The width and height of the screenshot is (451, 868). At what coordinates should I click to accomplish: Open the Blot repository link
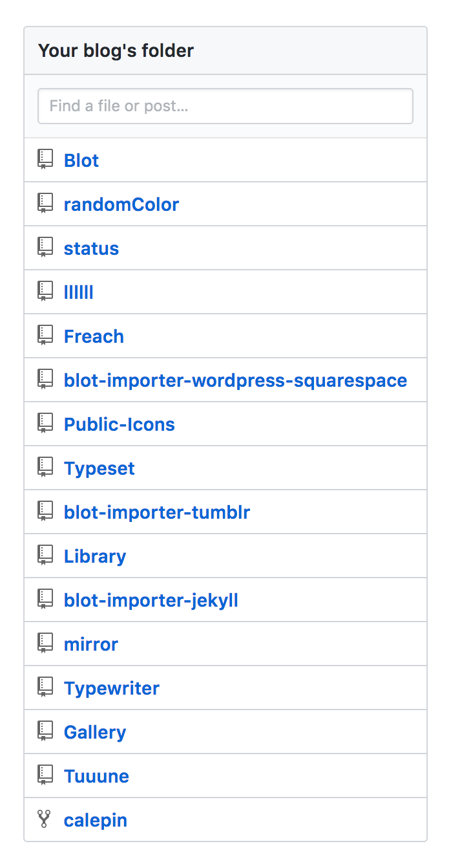(81, 160)
